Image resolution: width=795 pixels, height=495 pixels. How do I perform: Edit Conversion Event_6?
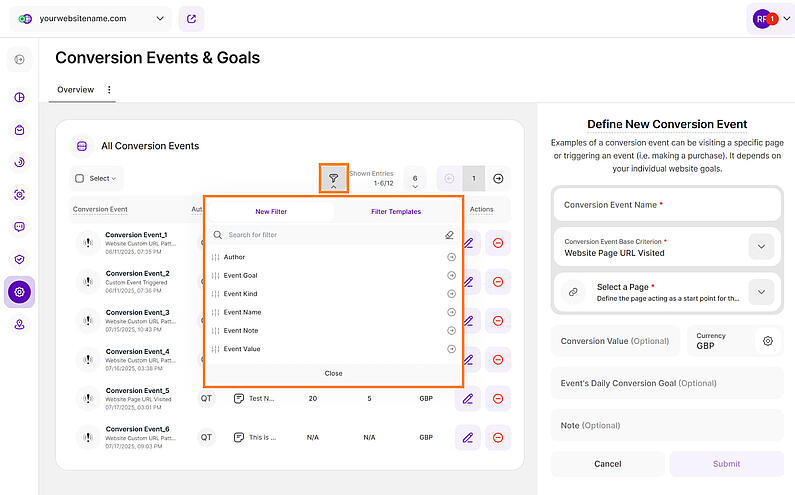pos(467,437)
